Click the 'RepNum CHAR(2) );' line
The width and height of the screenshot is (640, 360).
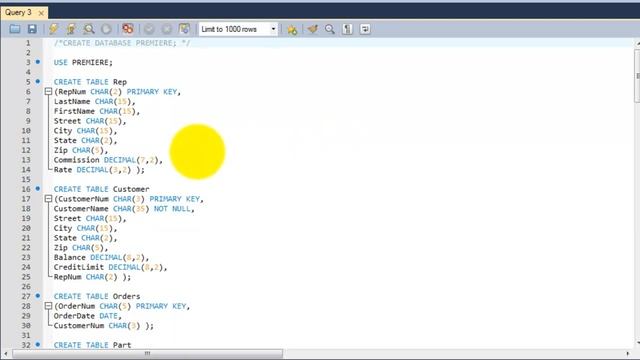pyautogui.click(x=92, y=277)
